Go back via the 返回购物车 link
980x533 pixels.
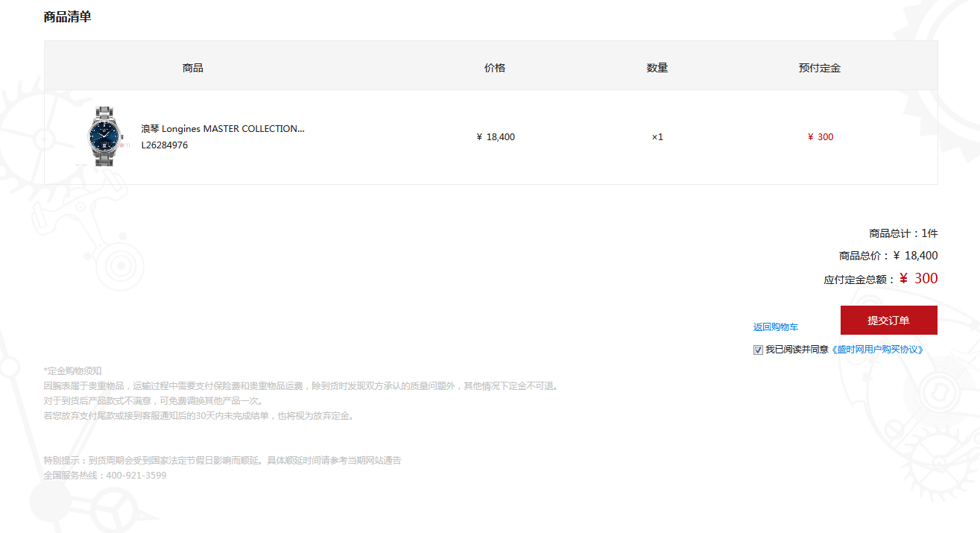tap(775, 327)
